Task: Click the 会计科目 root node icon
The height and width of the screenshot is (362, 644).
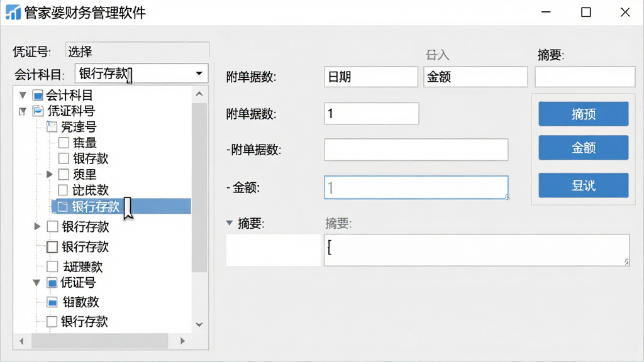Action: pos(38,96)
